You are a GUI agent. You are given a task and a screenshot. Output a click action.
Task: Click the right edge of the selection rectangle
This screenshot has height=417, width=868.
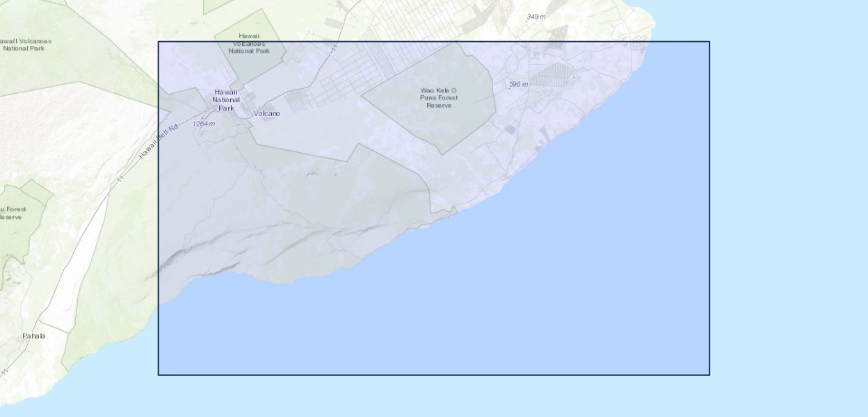[x=709, y=208]
